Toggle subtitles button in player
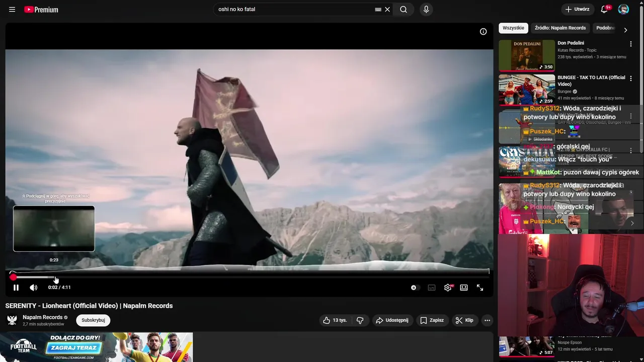The image size is (644, 362). coord(432,288)
